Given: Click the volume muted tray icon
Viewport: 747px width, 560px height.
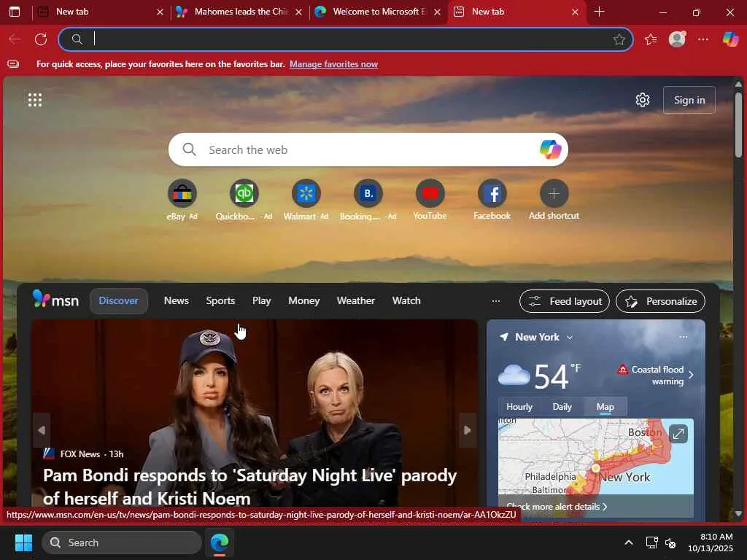Looking at the screenshot, I should tap(670, 542).
